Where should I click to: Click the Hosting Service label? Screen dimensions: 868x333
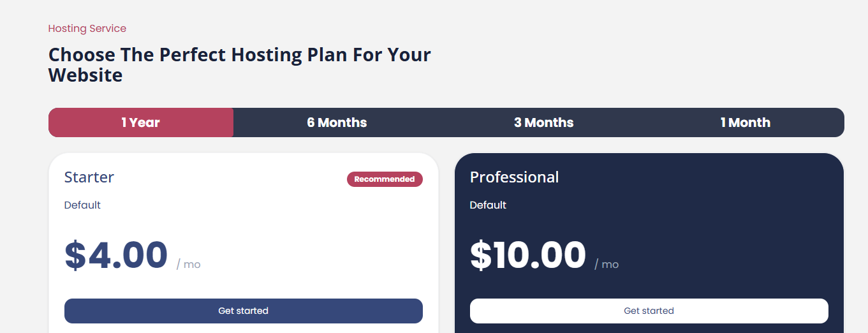pyautogui.click(x=87, y=29)
